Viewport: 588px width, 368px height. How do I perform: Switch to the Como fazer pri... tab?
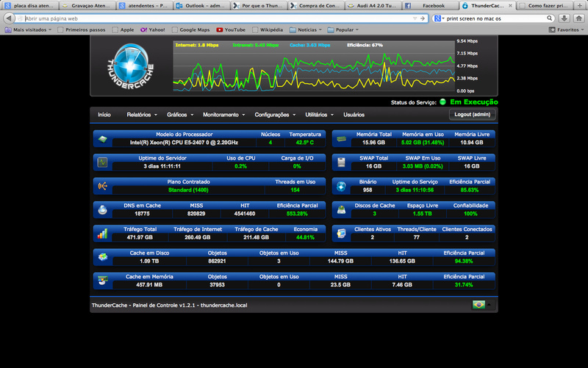(x=544, y=6)
